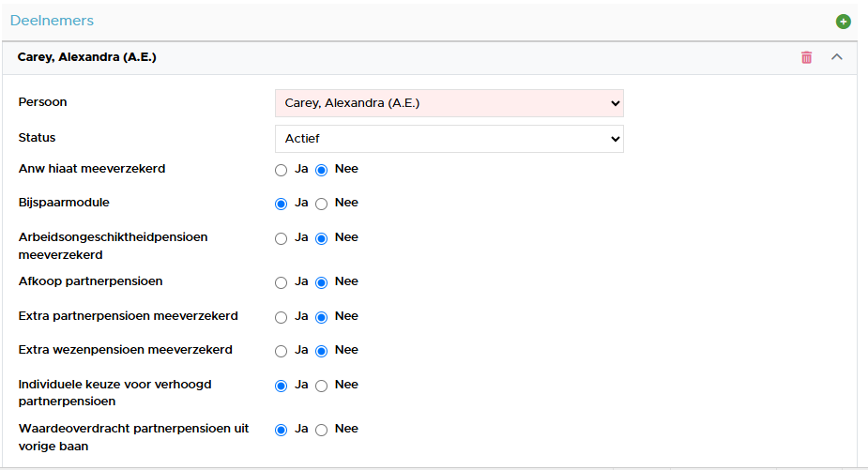868x470 pixels.
Task: Click the Deelnemers section heading
Action: (x=52, y=21)
